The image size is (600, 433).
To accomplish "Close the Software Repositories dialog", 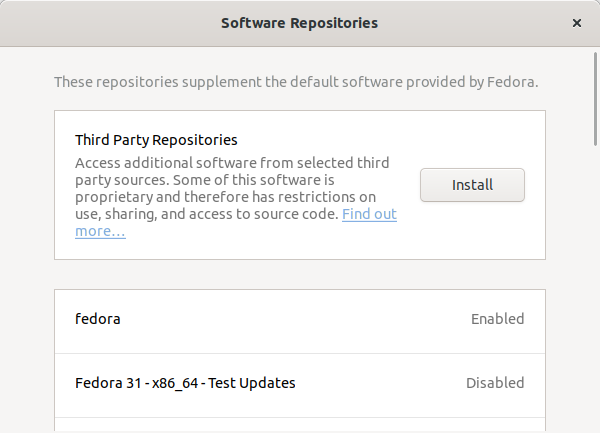I will coord(577,23).
